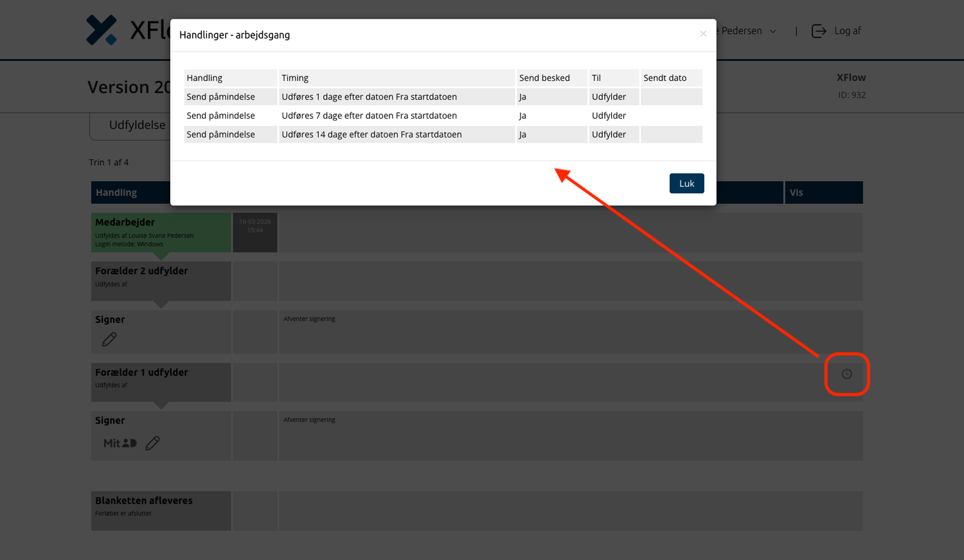Image resolution: width=964 pixels, height=560 pixels.
Task: Select the Sendt dato column header
Action: 672,78
